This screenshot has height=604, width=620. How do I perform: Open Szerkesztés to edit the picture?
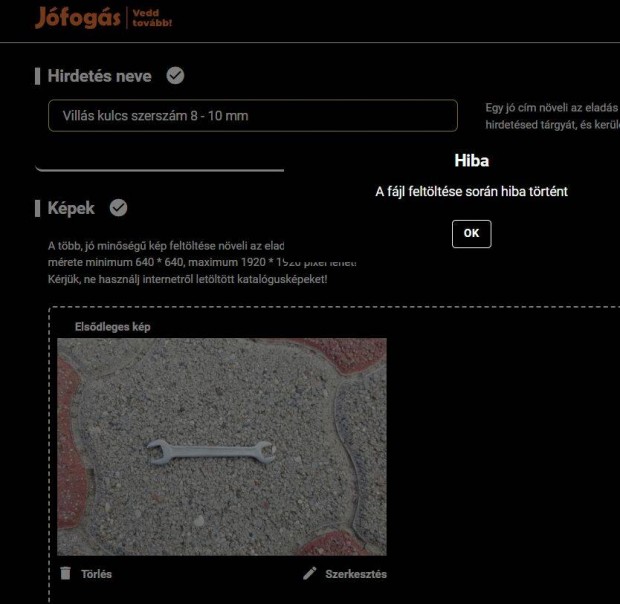click(356, 574)
